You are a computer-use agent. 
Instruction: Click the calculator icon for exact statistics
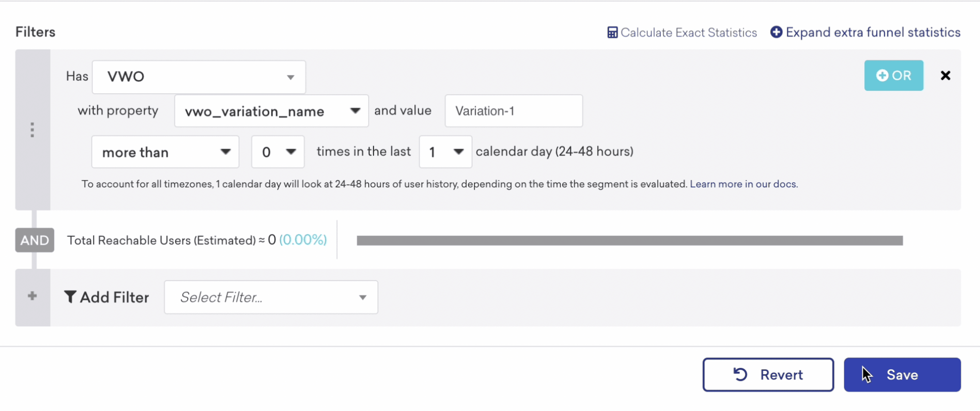pos(612,33)
